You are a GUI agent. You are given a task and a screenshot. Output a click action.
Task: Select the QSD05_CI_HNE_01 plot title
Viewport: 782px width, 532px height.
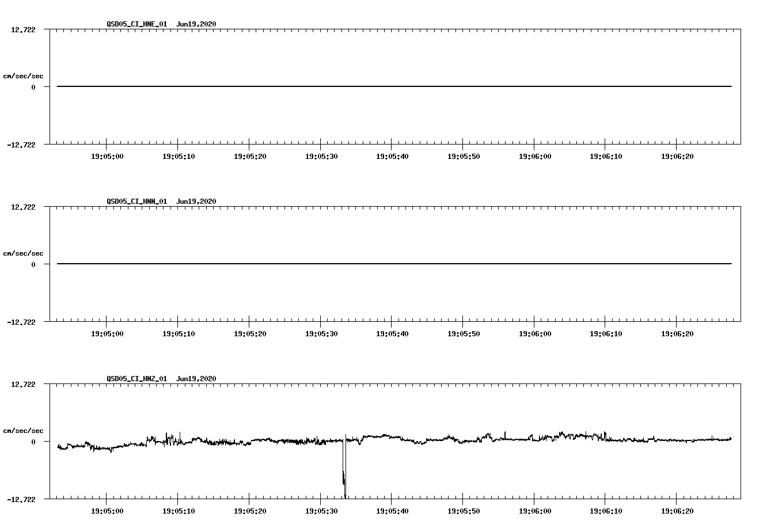[137, 24]
